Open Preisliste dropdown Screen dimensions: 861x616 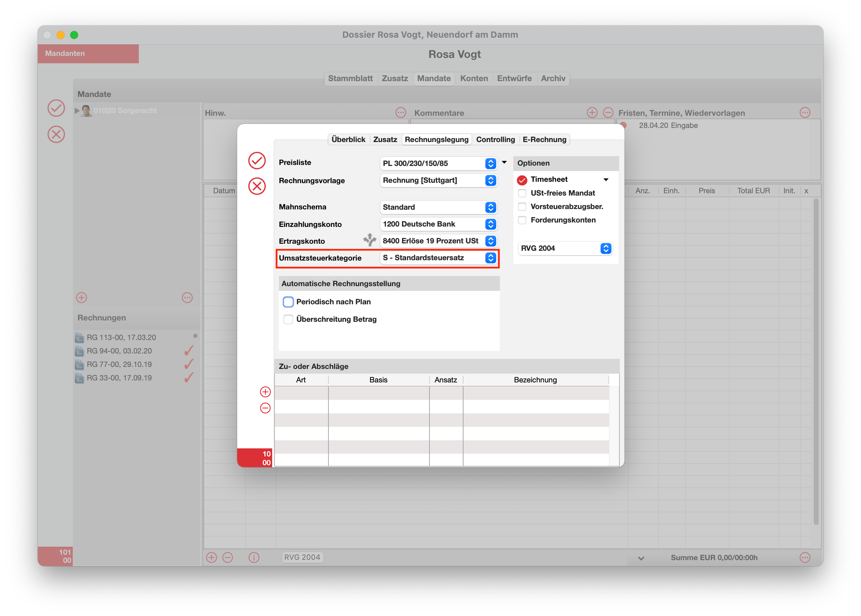pyautogui.click(x=439, y=164)
